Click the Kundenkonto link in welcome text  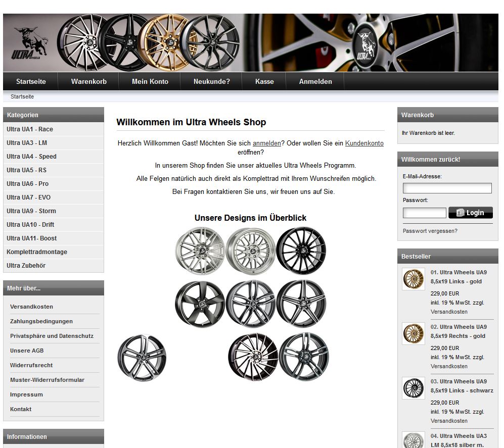pyautogui.click(x=364, y=143)
